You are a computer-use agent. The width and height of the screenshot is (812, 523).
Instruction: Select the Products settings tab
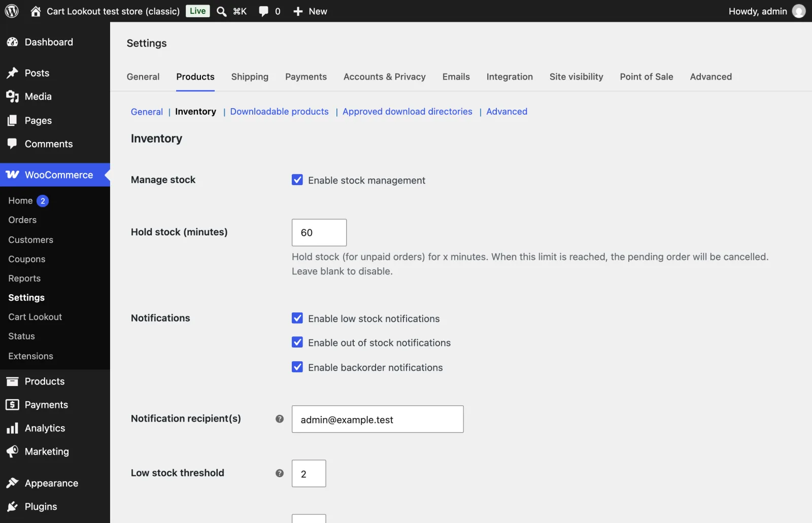pos(195,77)
